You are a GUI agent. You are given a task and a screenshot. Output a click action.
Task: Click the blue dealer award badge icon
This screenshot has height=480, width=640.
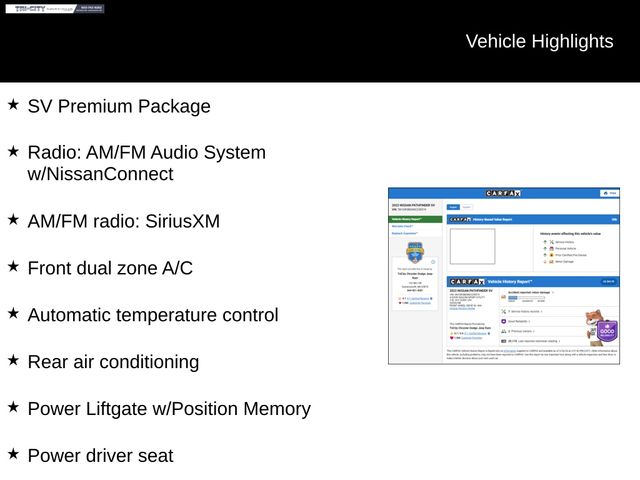click(414, 253)
